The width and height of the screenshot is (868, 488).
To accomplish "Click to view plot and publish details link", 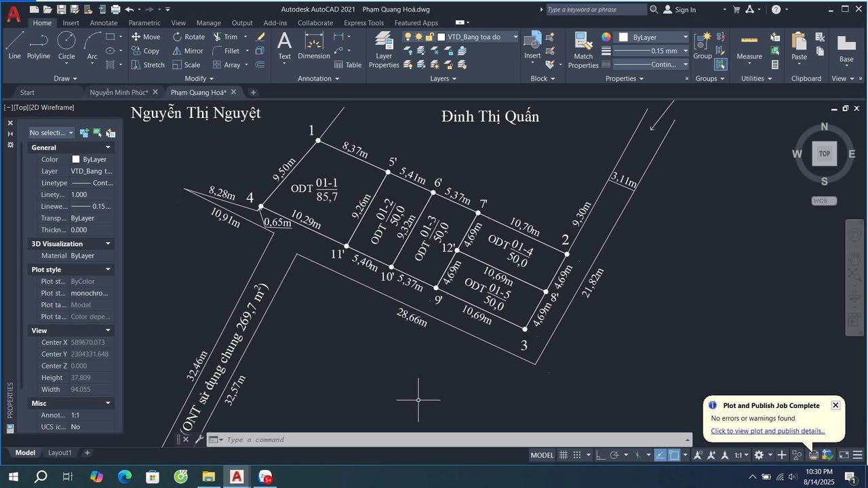I will 767,430.
